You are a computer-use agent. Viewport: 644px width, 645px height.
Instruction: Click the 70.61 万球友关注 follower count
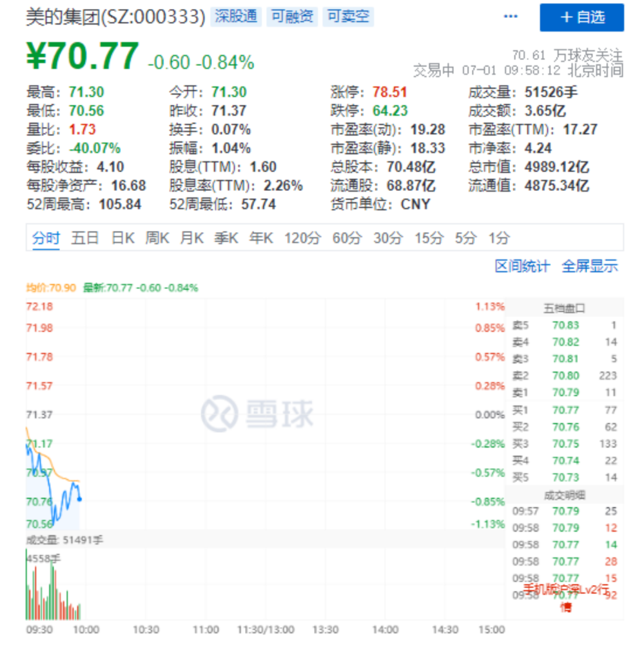(567, 55)
